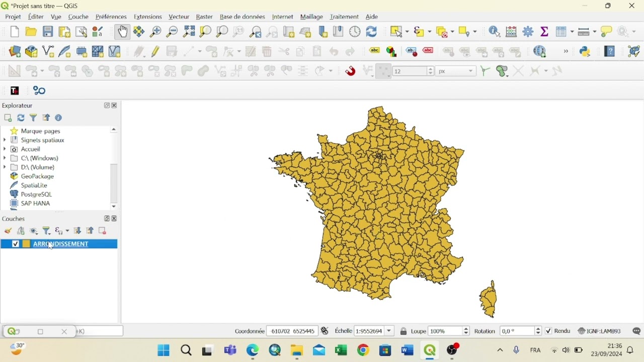Open the Vecteur menu
The width and height of the screenshot is (644, 362).
179,17
